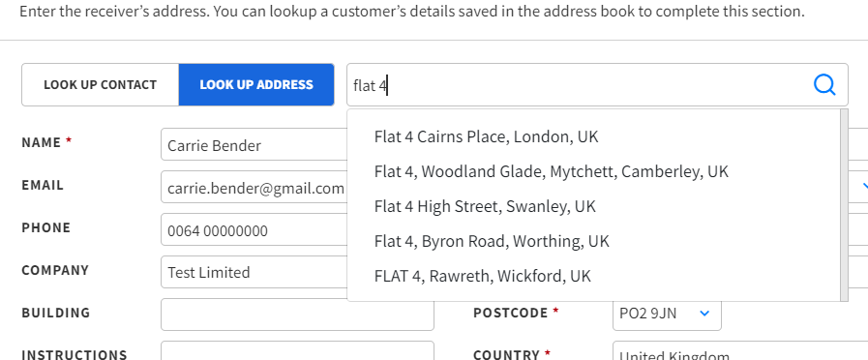The width and height of the screenshot is (868, 360).
Task: Select Look Up Address mode
Action: point(256,85)
